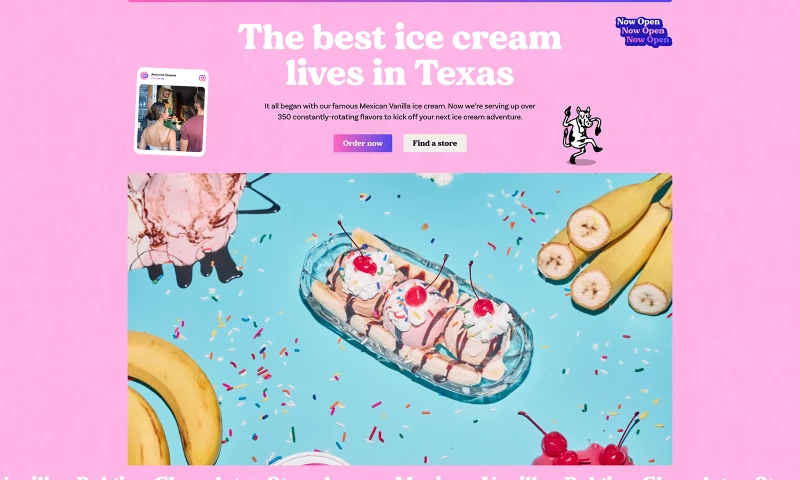Image resolution: width=800 pixels, height=480 pixels.
Task: Click the cherry on the middle scoop
Action: (x=416, y=295)
